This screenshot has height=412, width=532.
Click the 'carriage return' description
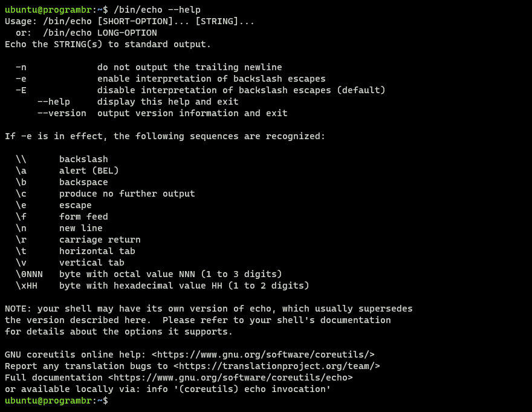[100, 240]
